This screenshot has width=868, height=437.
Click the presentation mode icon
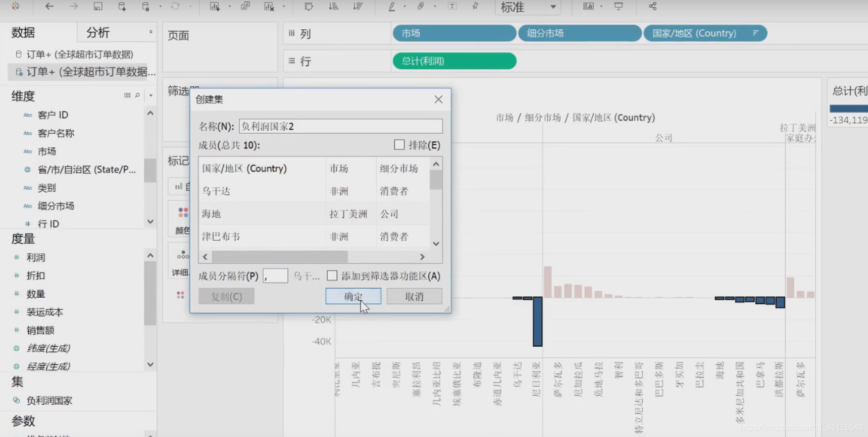pyautogui.click(x=619, y=7)
